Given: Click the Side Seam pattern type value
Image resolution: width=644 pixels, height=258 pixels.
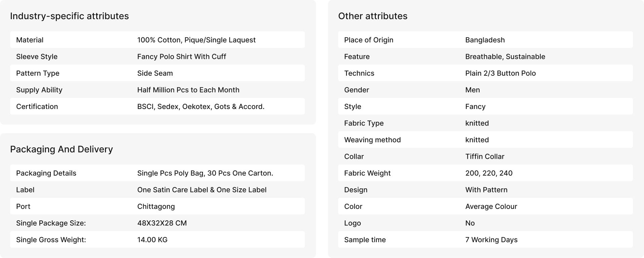Looking at the screenshot, I should point(155,73).
